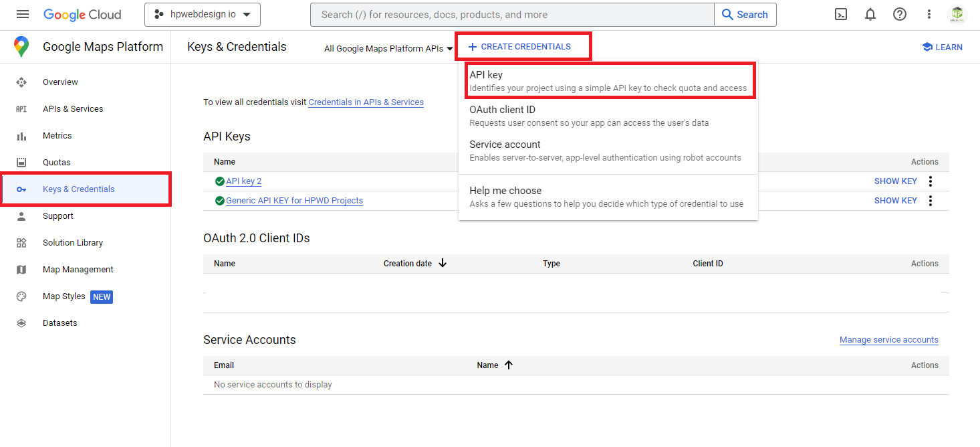Open the help question mark icon
The height and width of the screenshot is (447, 980).
coord(900,15)
